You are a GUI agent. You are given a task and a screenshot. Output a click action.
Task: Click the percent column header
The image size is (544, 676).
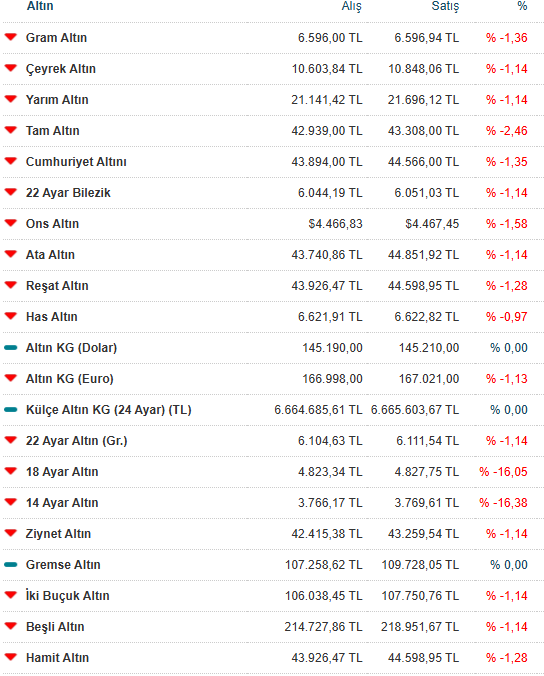[522, 6]
